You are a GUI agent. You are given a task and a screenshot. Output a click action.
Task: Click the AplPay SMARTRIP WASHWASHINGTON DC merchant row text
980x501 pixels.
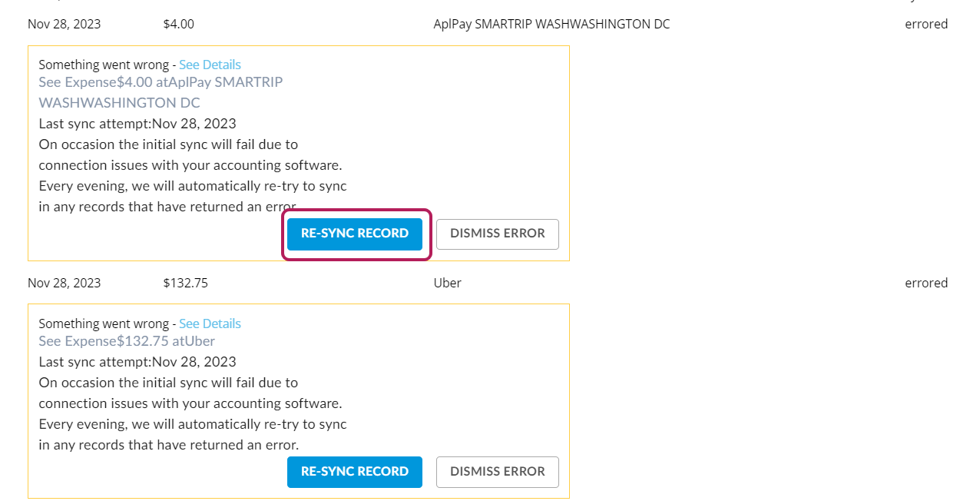coord(551,24)
